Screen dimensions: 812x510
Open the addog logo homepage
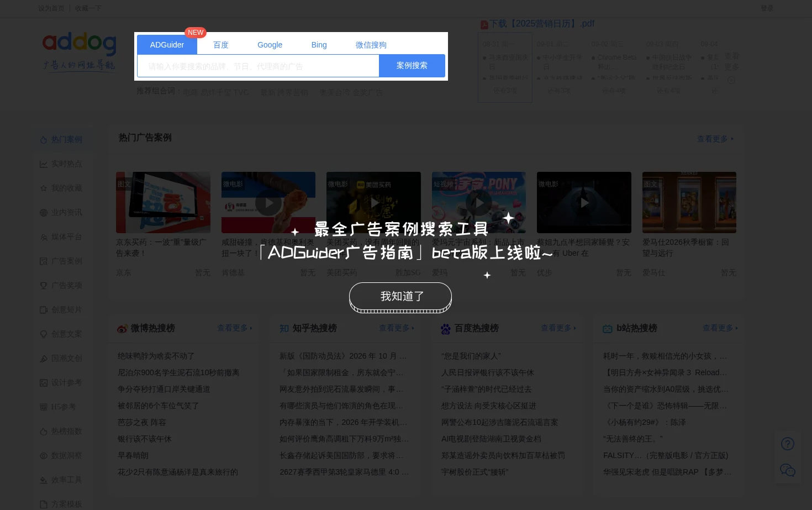79,51
